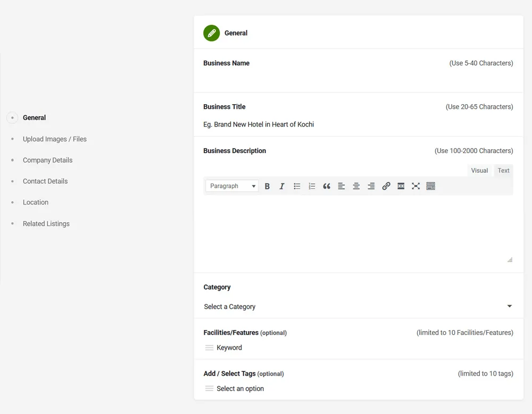
Task: Open the Paragraph format dropdown
Action: coord(232,186)
